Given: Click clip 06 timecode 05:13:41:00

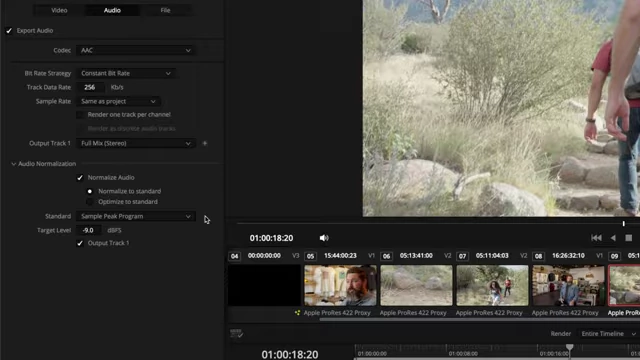Looking at the screenshot, I should point(416,256).
